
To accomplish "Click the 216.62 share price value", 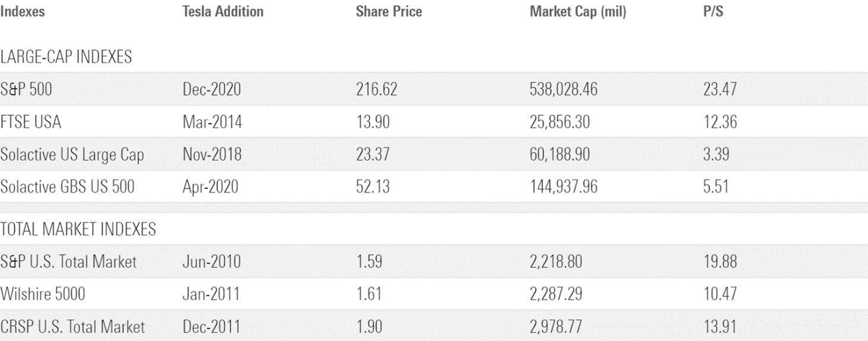I will 376,90.
